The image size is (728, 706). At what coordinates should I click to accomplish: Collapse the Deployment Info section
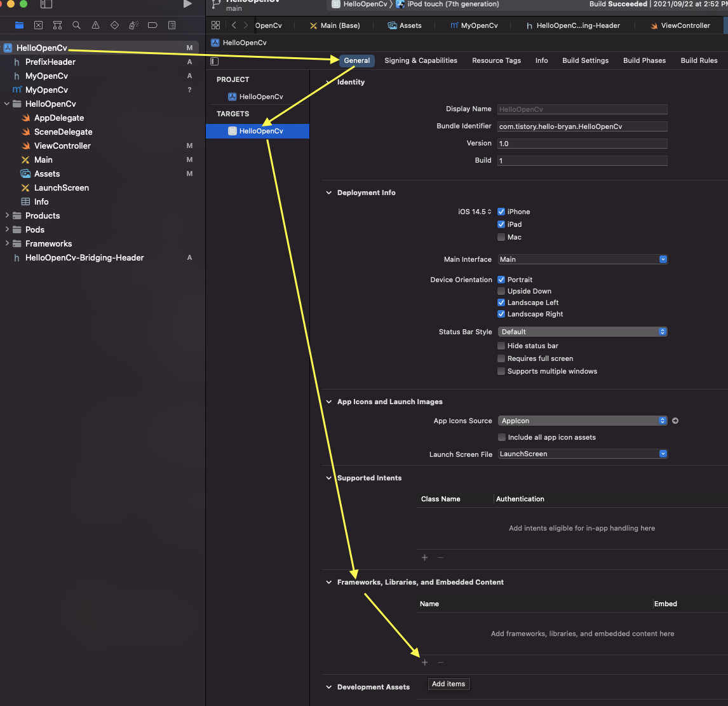click(x=328, y=193)
